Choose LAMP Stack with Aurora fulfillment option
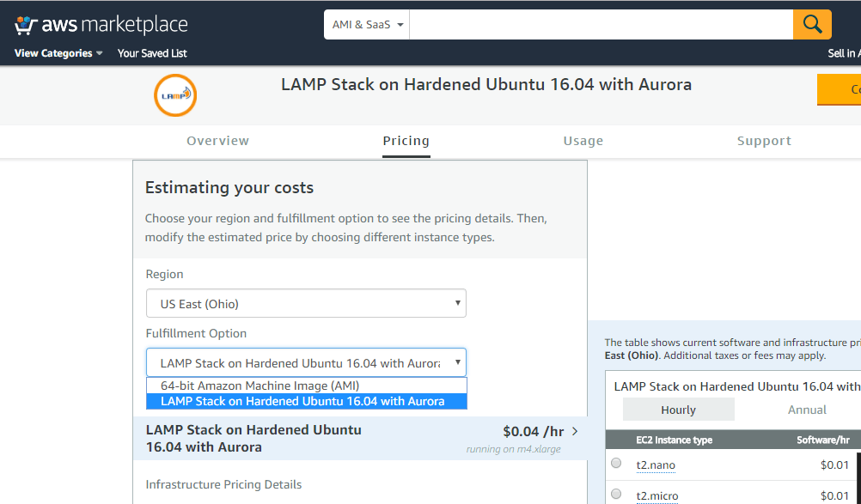Screen dimensions: 861x504 (x=302, y=401)
